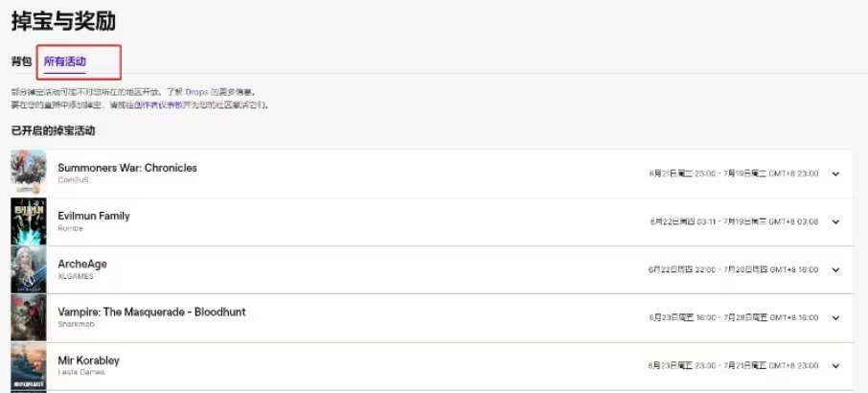Click the ArcheAge game cover icon
Image resolution: width=868 pixels, height=393 pixels.
pos(28,269)
